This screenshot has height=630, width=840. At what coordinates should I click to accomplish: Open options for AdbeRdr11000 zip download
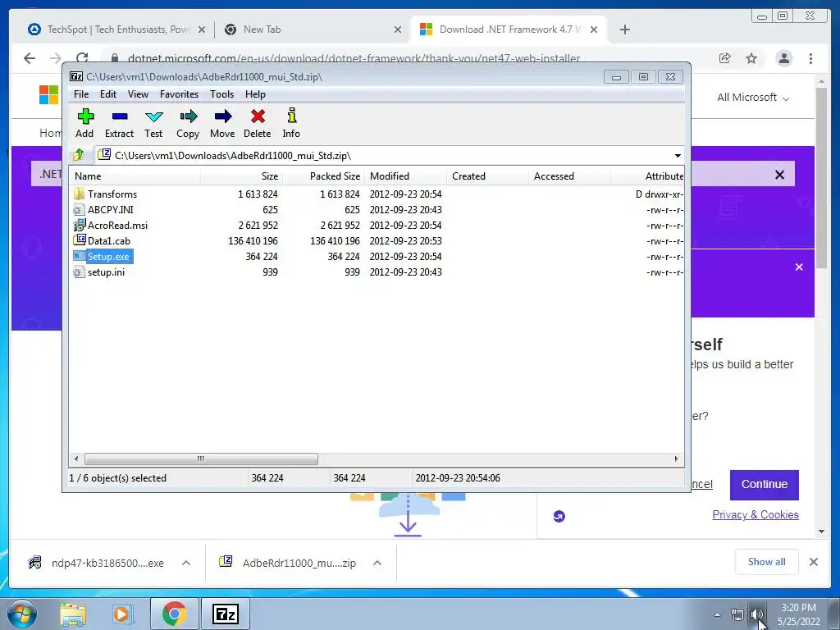(x=377, y=563)
